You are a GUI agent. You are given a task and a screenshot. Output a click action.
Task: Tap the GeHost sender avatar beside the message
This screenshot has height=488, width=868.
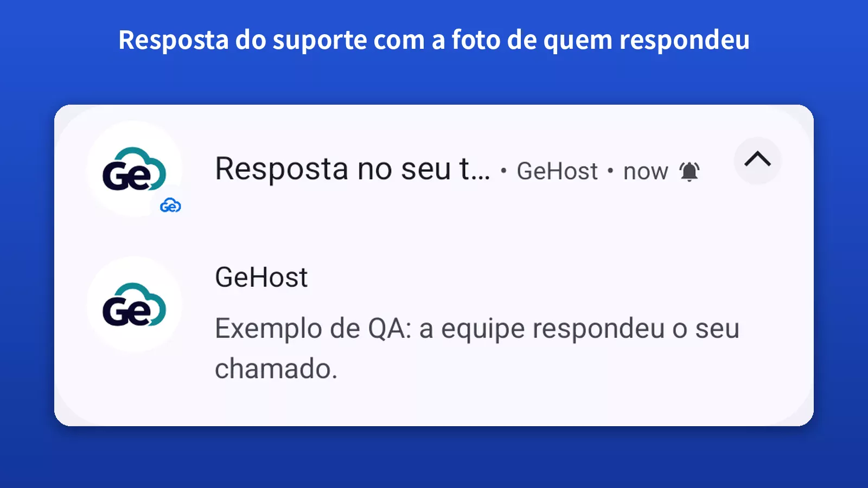[135, 304]
